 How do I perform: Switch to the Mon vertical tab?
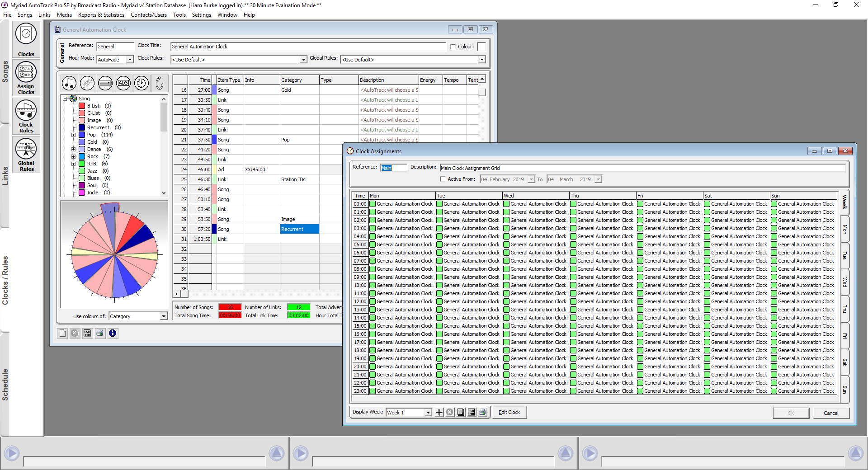click(x=844, y=229)
